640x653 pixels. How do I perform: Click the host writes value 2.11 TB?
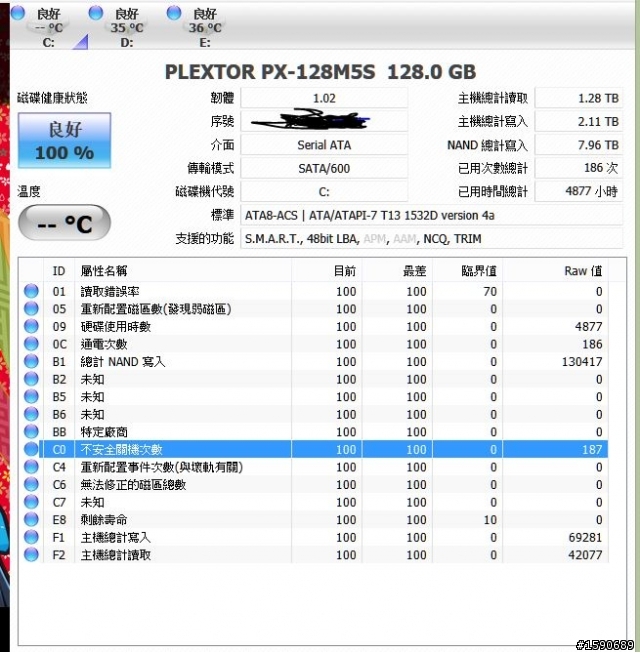click(579, 122)
